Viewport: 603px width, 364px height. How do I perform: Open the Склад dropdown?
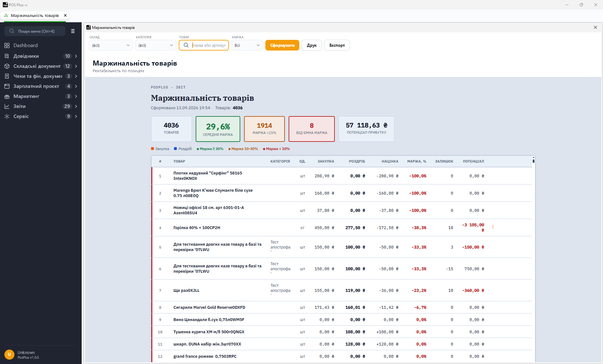click(x=111, y=45)
